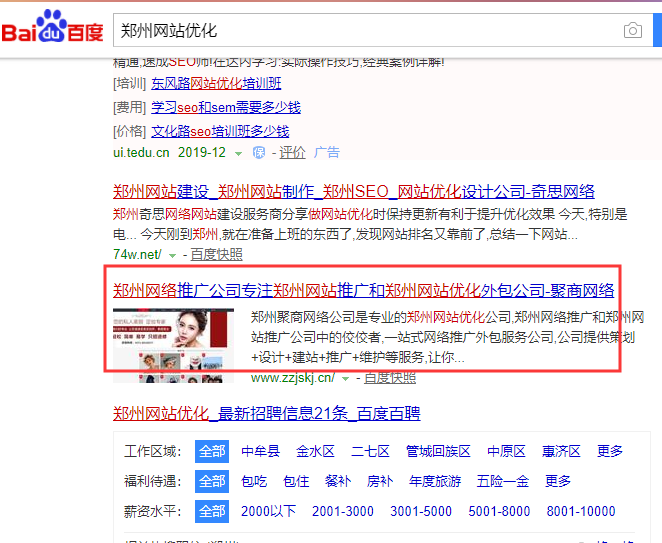This screenshot has height=543, width=662.
Task: Open 东风路网站优化培训班 link
Action: [216, 83]
